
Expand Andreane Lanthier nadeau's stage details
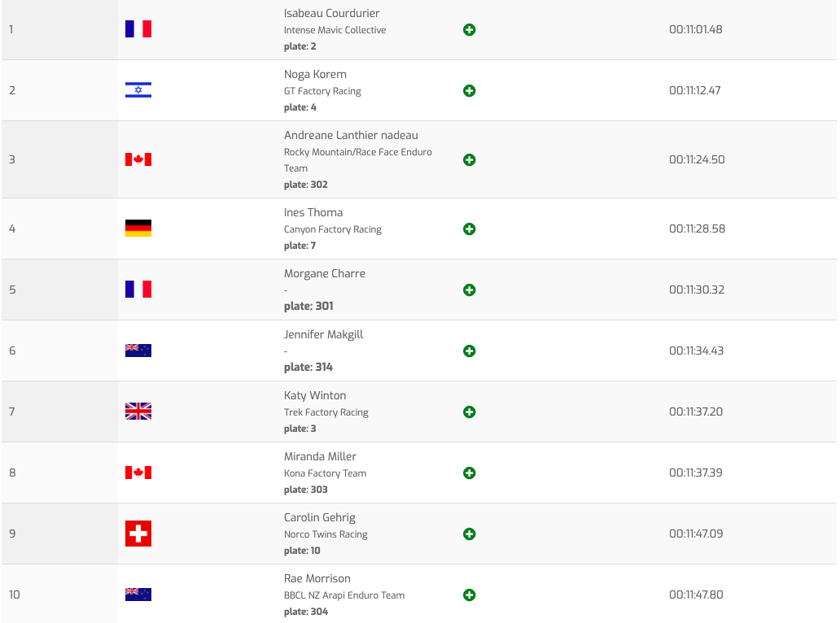[x=469, y=160]
